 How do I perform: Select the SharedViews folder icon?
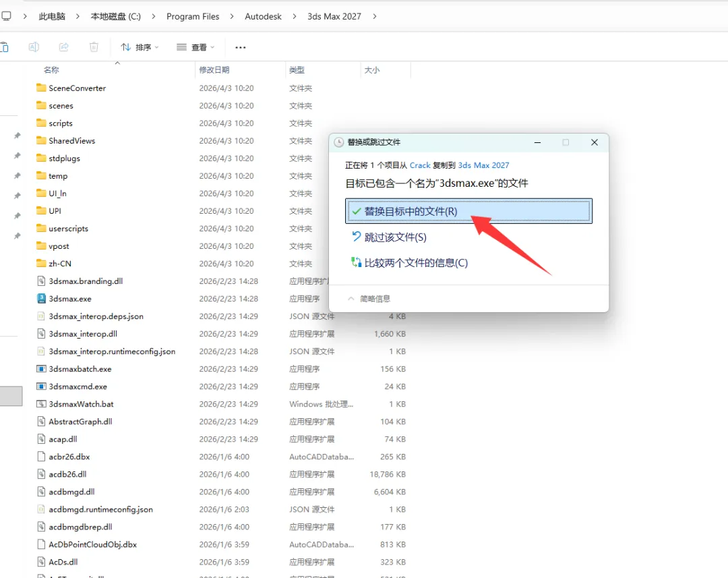[41, 140]
